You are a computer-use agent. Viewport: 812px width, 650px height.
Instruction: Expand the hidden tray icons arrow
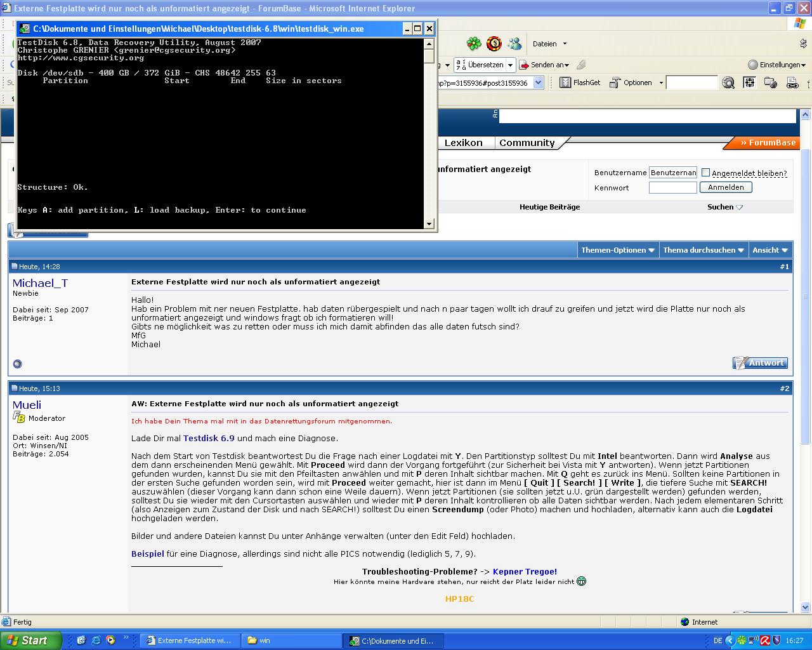click(x=730, y=640)
